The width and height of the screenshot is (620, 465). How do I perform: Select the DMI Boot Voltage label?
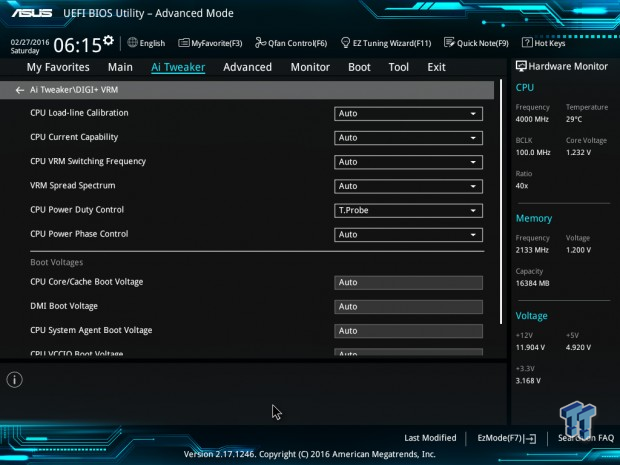64,306
